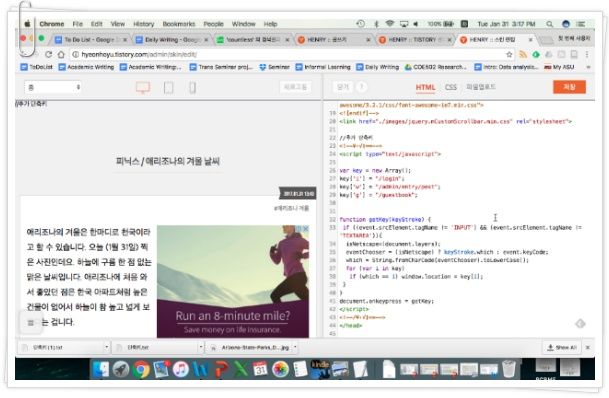Select the desktop preview icon
Viewport: 609px width, 398px height.
click(143, 88)
